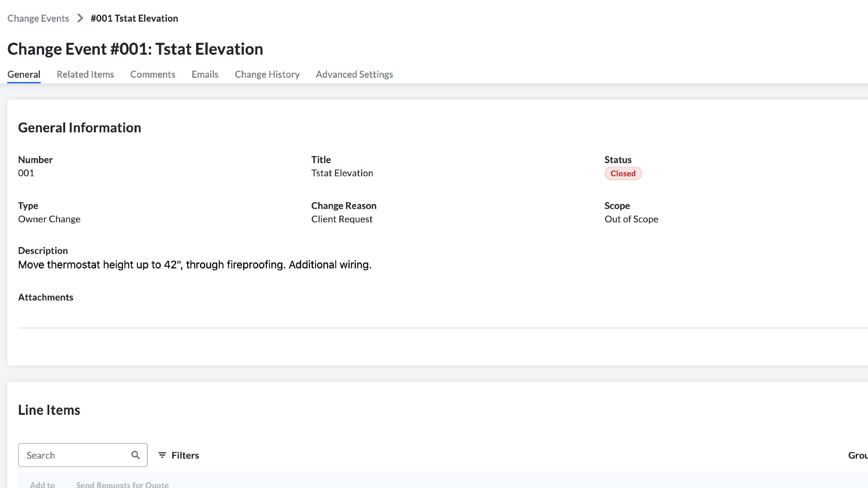Go back to Change Events breadcrumb
The width and height of the screenshot is (868, 488).
38,18
